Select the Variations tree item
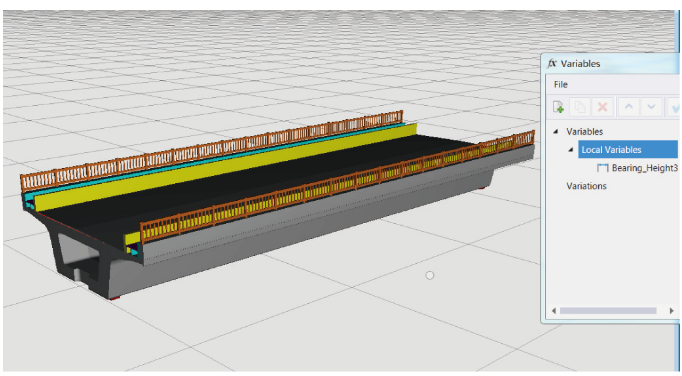Viewport: 682px width, 376px height. point(586,186)
